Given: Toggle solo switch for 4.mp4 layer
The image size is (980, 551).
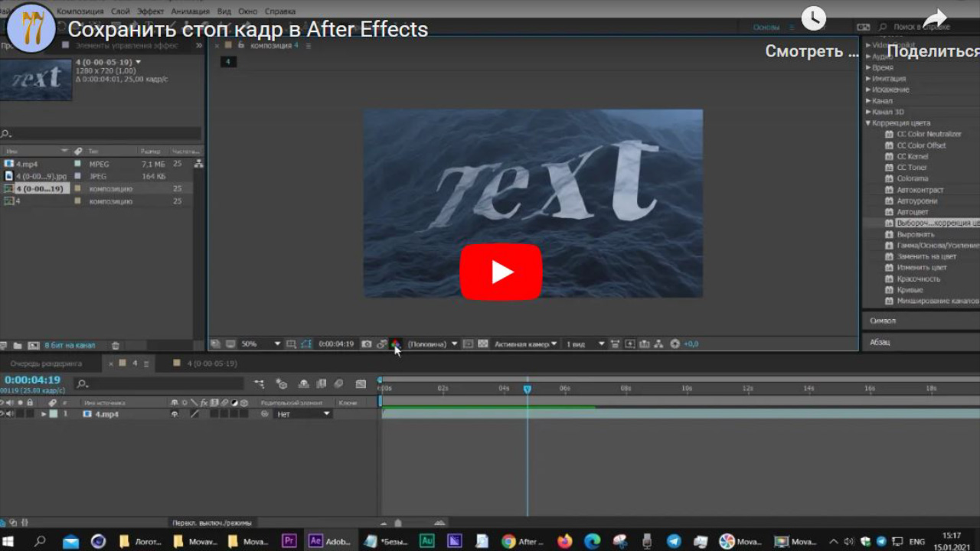Looking at the screenshot, I should coord(20,414).
